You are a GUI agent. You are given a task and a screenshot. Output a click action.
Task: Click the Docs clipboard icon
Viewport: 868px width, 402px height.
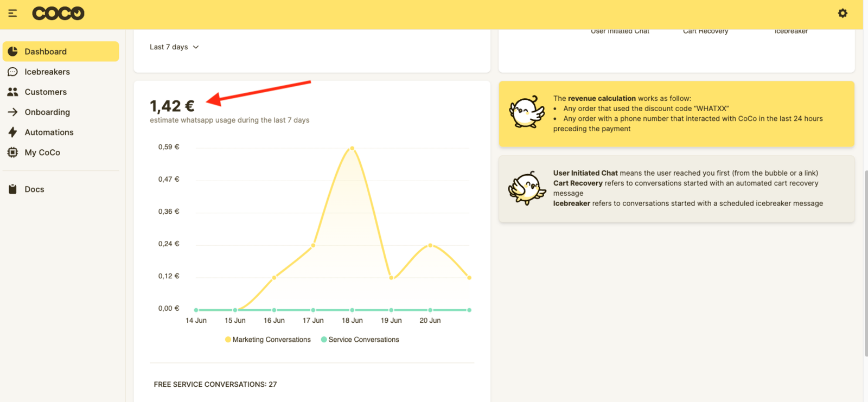[12, 189]
